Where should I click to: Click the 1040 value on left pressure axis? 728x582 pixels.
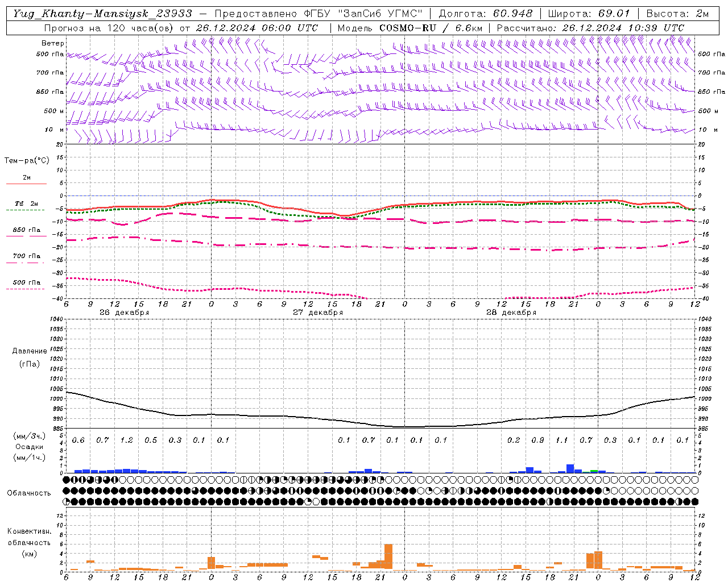(57, 319)
